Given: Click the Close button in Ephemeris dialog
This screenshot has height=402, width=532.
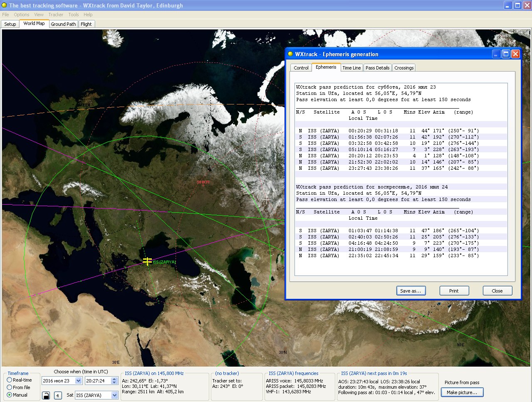Looking at the screenshot, I should tap(497, 291).
